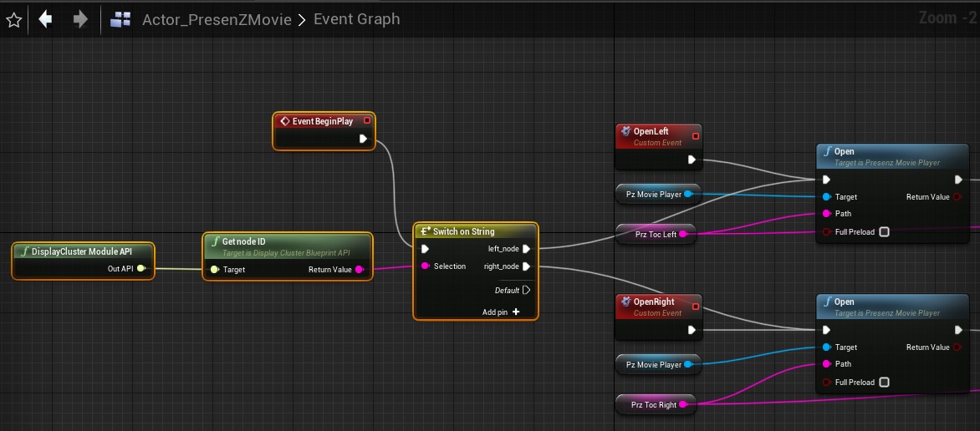This screenshot has height=431, width=980.
Task: Click the OpenRight delegate pin
Action: coord(695,306)
